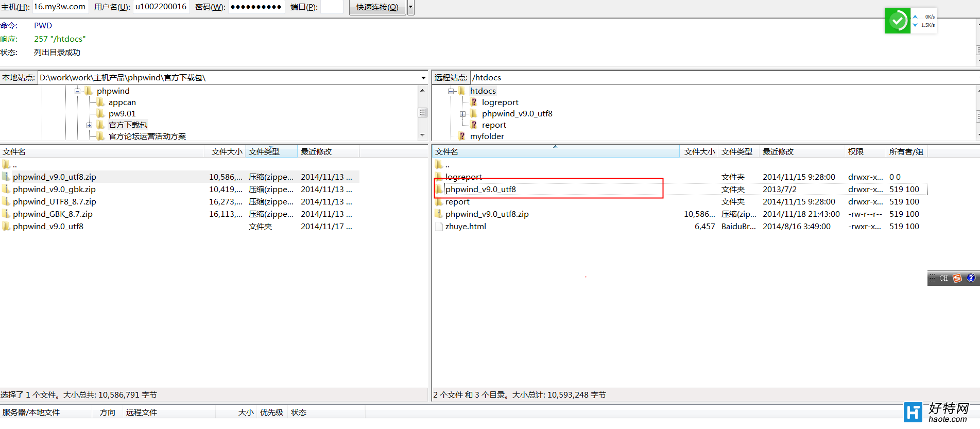This screenshot has width=980, height=429.
Task: Click phpwind folder icon in local tree
Action: [89, 91]
